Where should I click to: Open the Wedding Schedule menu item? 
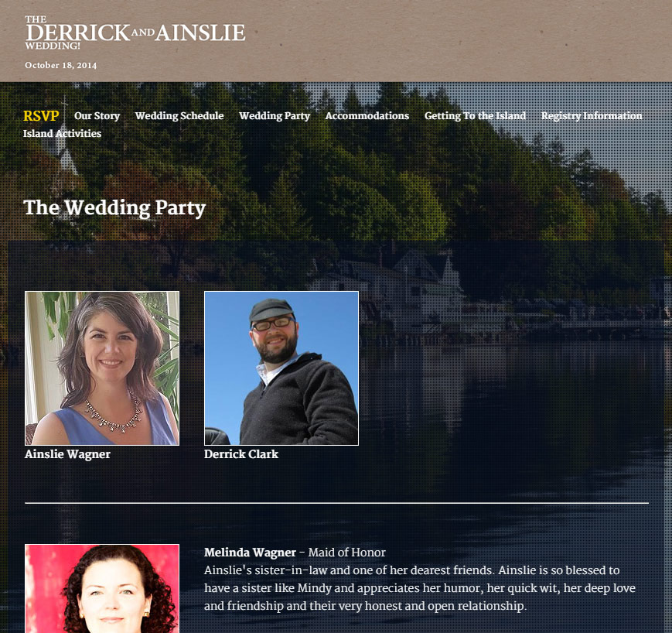(x=179, y=116)
